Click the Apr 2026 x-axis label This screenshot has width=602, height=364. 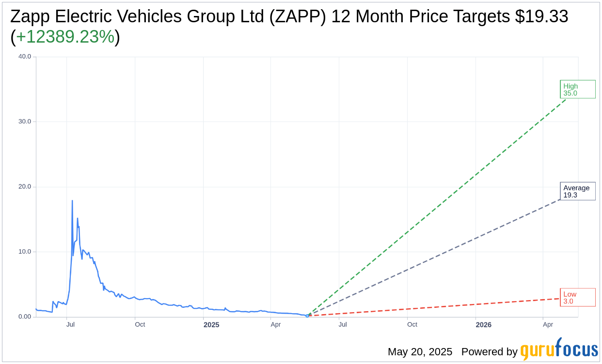point(548,325)
